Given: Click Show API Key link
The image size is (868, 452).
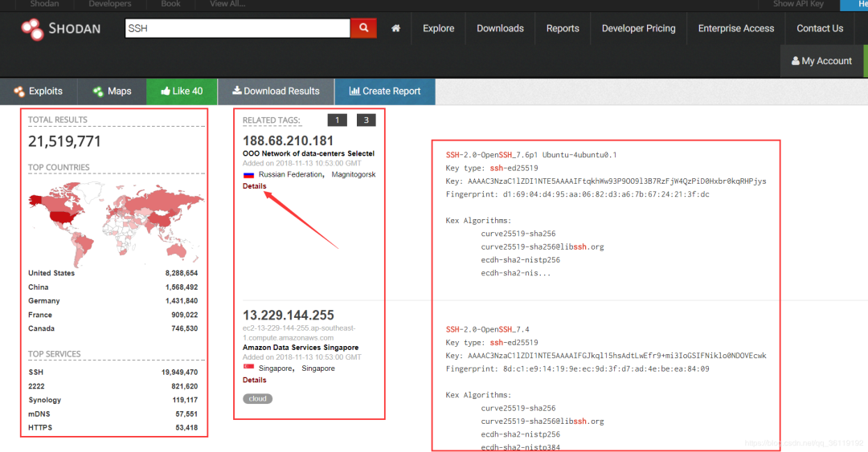Looking at the screenshot, I should pos(798,4).
